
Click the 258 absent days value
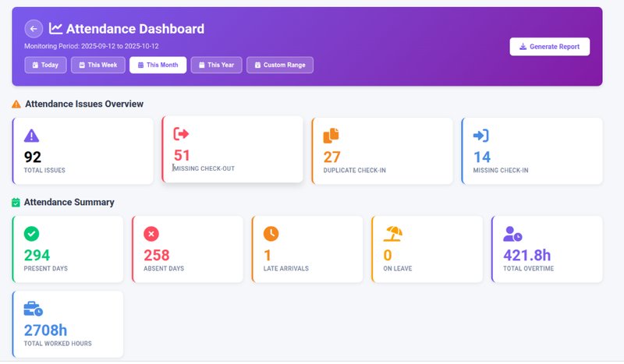[157, 256]
